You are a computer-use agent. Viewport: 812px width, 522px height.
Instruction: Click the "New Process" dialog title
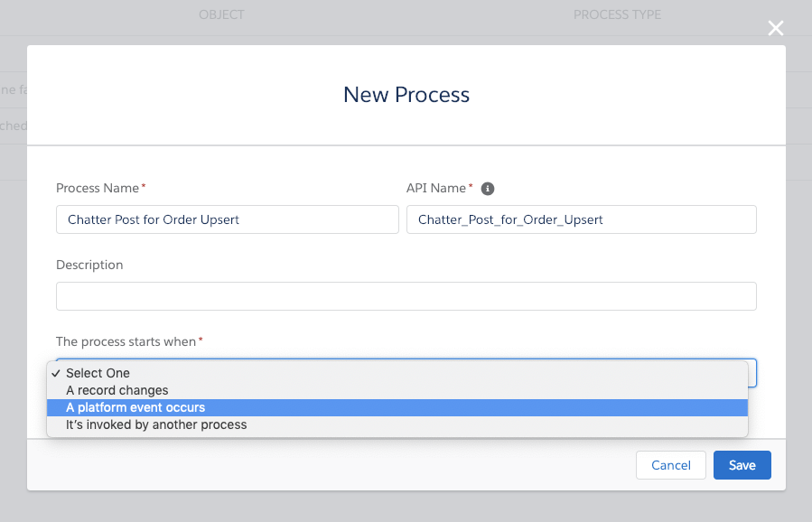406,95
